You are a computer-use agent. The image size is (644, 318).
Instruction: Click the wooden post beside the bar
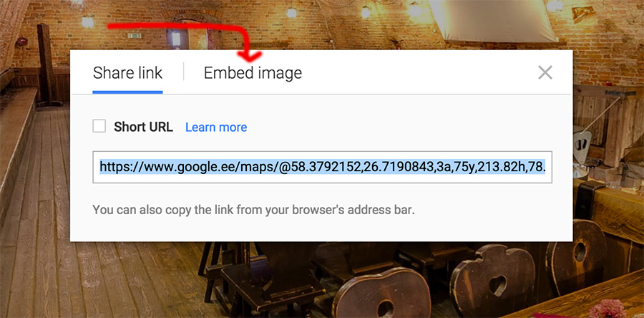(x=44, y=64)
